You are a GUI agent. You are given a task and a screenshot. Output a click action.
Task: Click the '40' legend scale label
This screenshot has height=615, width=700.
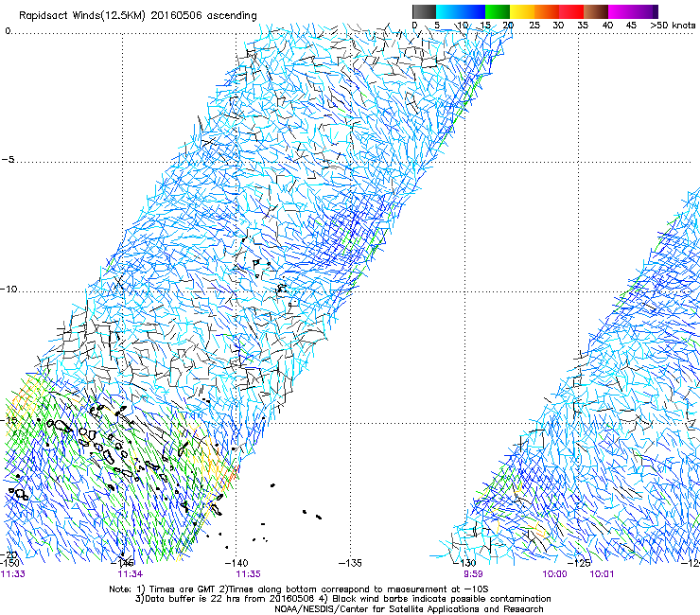pos(607,25)
